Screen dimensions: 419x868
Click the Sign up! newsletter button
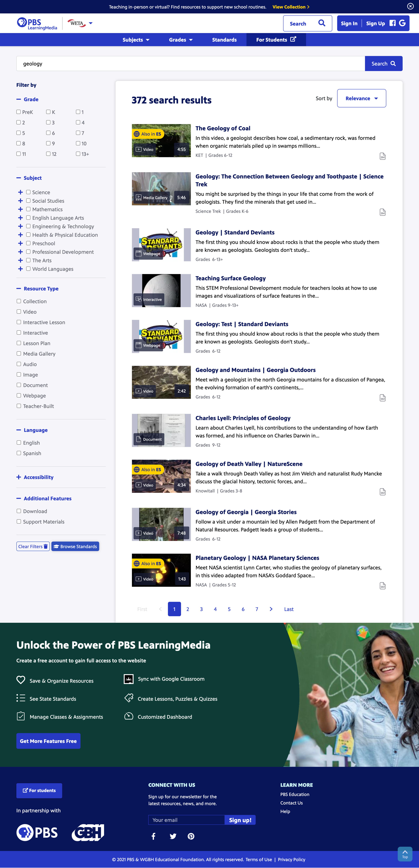(x=240, y=820)
